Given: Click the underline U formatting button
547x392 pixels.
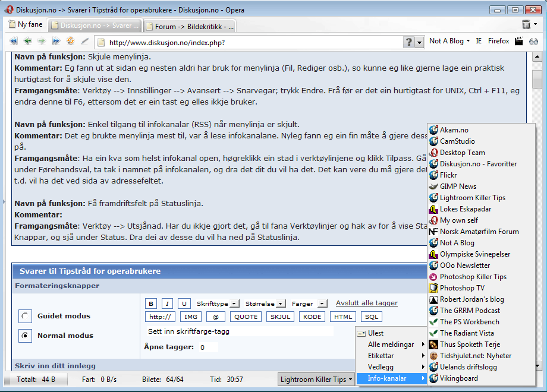Looking at the screenshot, I should coord(184,304).
